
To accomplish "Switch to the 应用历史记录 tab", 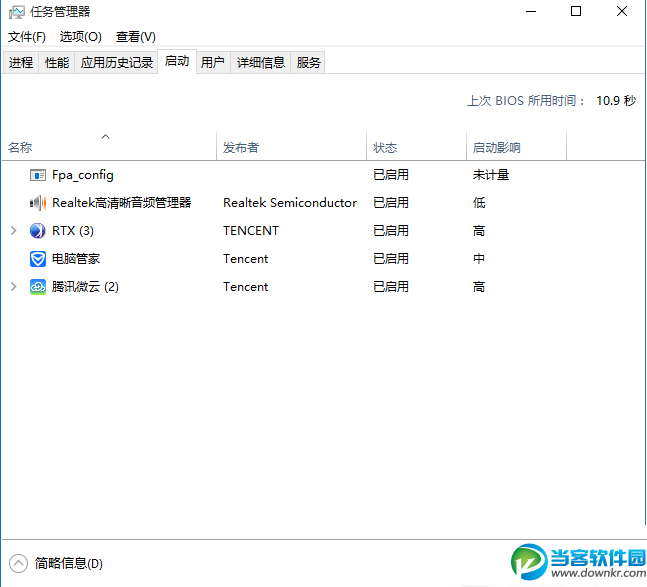I will tap(117, 63).
